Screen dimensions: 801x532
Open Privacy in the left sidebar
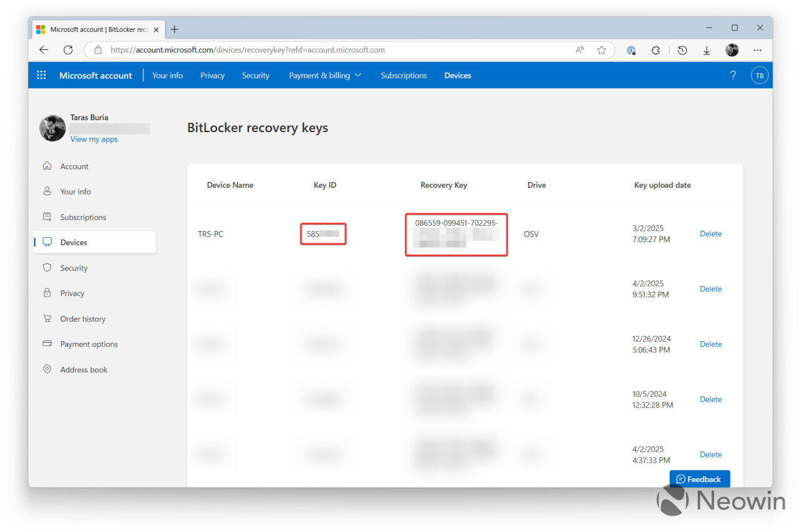[94, 293]
